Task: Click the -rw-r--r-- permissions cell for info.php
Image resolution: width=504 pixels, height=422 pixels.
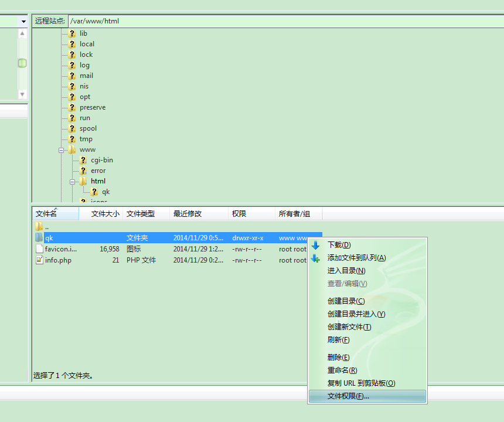Action: pyautogui.click(x=247, y=260)
